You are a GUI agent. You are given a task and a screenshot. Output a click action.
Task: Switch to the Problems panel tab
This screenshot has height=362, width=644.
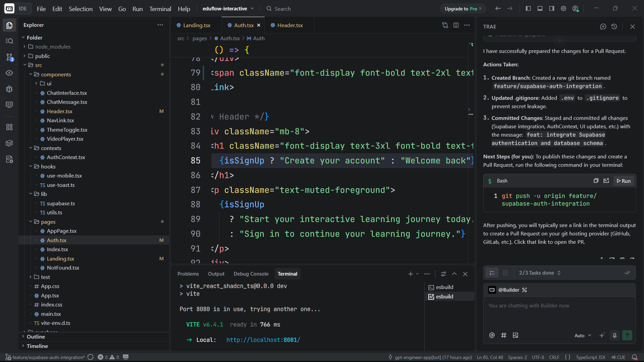(188, 274)
